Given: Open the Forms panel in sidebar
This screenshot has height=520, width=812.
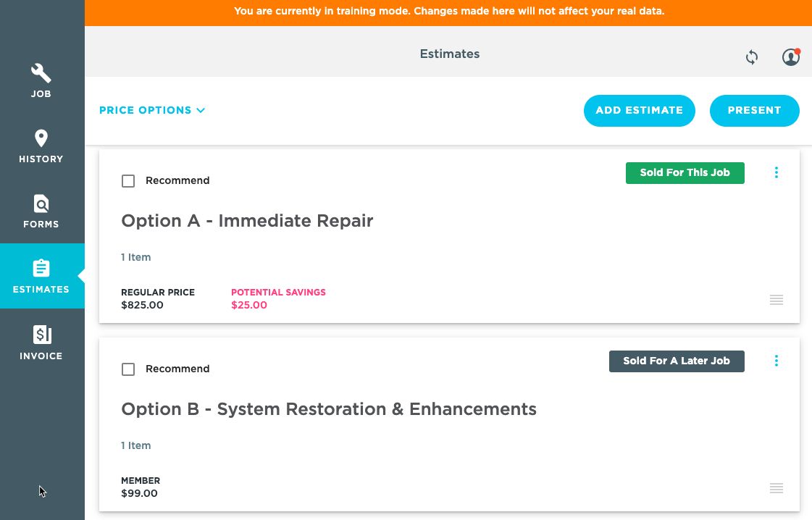Looking at the screenshot, I should coord(41,211).
